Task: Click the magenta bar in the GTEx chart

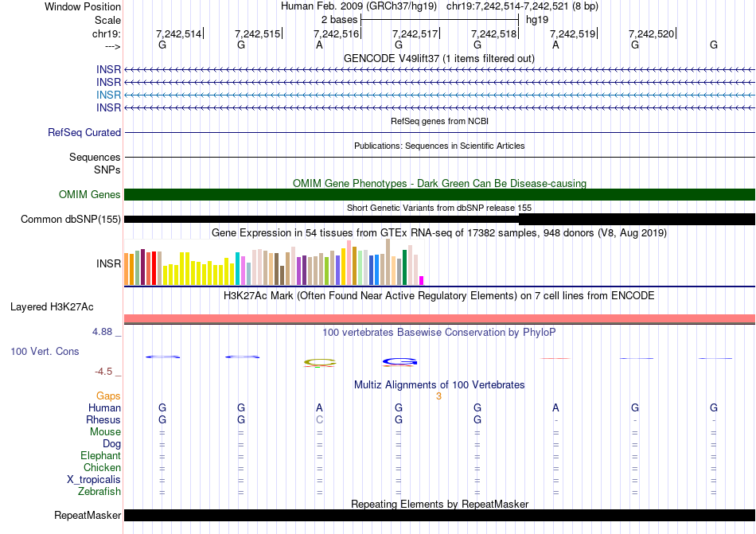Action: point(422,280)
